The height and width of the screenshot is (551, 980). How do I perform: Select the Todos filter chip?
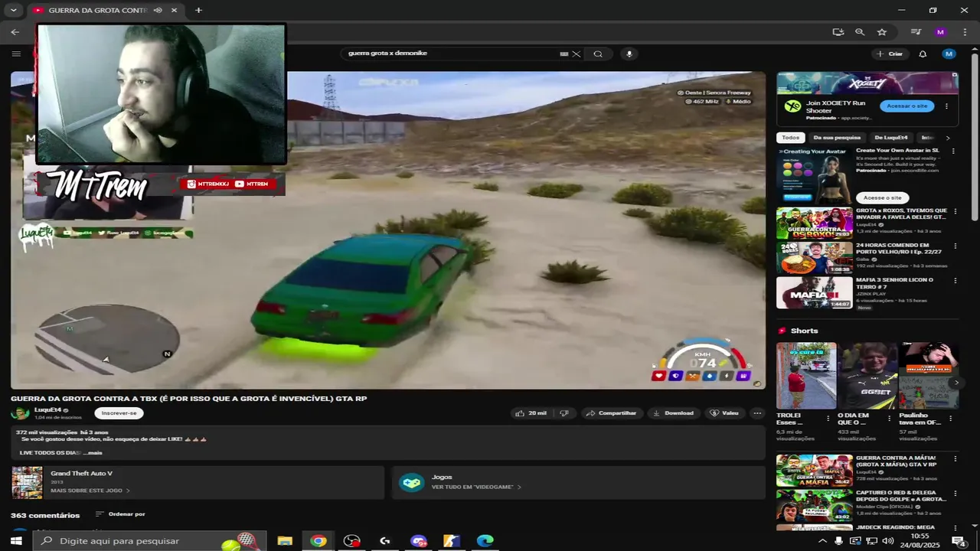(791, 138)
